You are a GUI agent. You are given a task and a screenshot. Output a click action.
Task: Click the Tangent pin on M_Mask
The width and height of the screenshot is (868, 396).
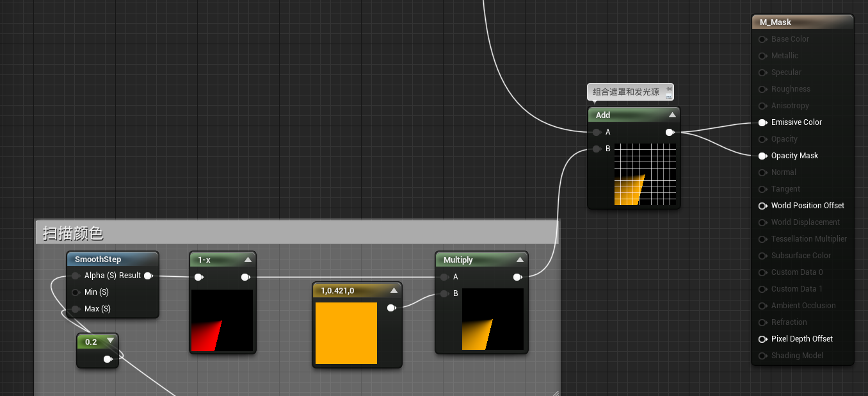tap(762, 189)
